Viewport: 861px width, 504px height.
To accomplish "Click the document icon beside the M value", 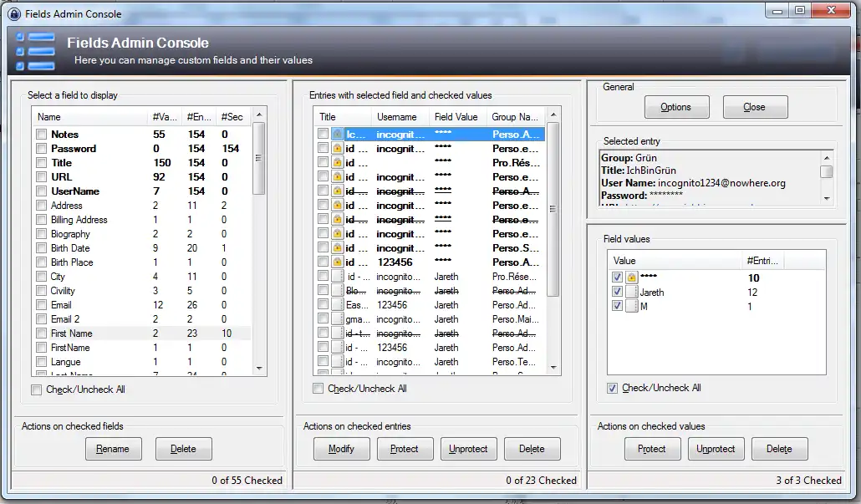I will (631, 307).
